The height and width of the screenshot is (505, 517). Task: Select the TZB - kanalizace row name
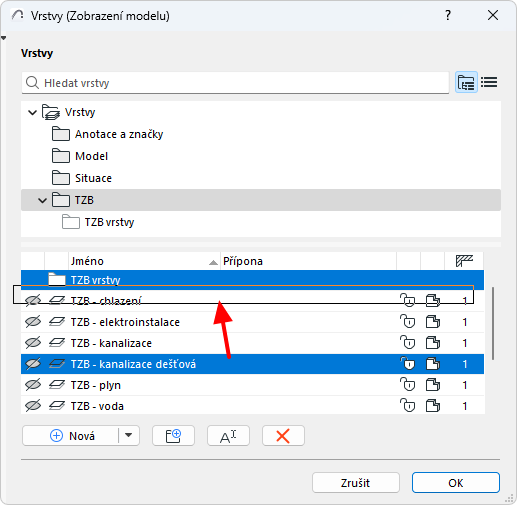coord(111,343)
